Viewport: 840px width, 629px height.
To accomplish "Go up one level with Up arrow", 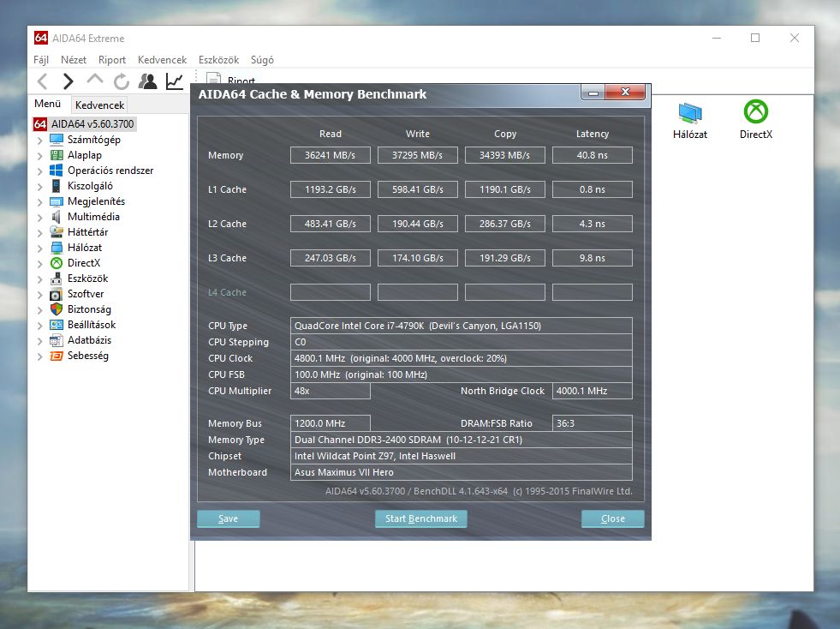I will click(95, 81).
